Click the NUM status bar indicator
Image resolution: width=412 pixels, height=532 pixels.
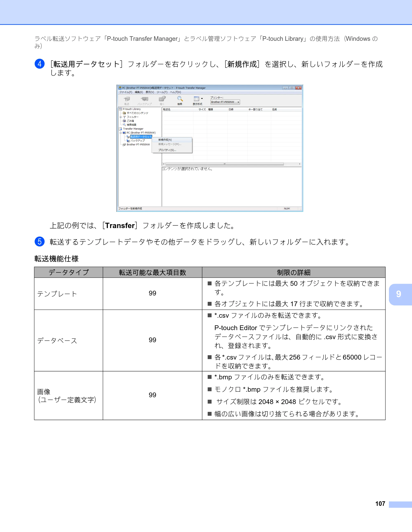click(287, 209)
